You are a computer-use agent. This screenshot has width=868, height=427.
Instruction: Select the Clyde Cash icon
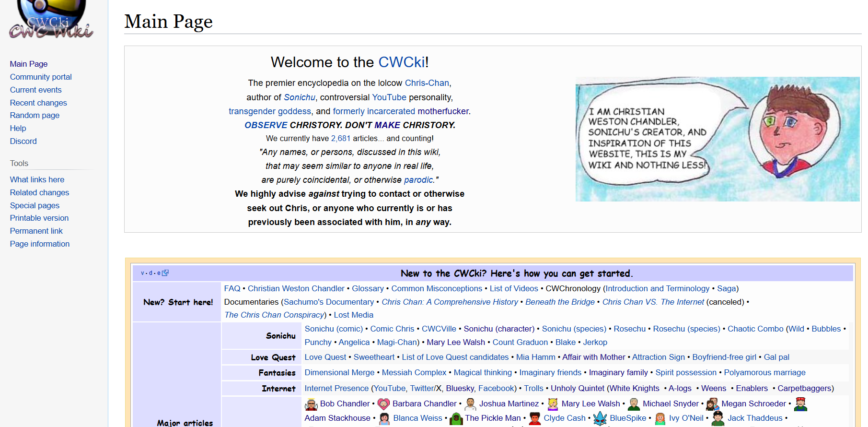pos(535,418)
